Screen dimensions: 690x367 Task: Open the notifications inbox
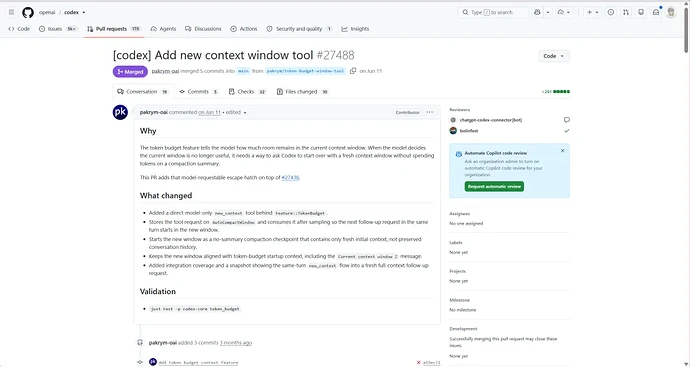pos(656,12)
